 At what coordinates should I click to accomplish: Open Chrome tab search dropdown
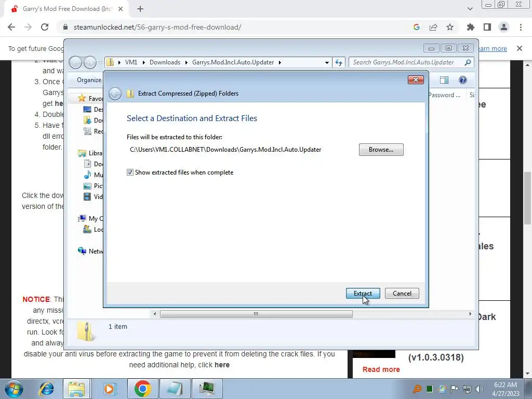[x=470, y=9]
